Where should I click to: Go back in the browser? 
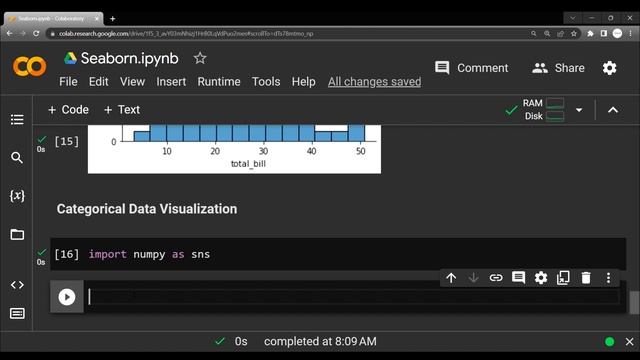click(9, 33)
